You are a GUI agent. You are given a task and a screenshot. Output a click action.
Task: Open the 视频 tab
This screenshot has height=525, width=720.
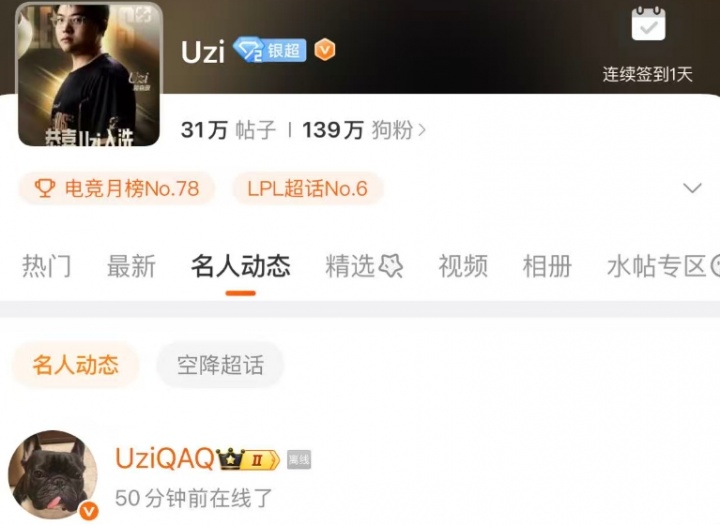point(463,266)
